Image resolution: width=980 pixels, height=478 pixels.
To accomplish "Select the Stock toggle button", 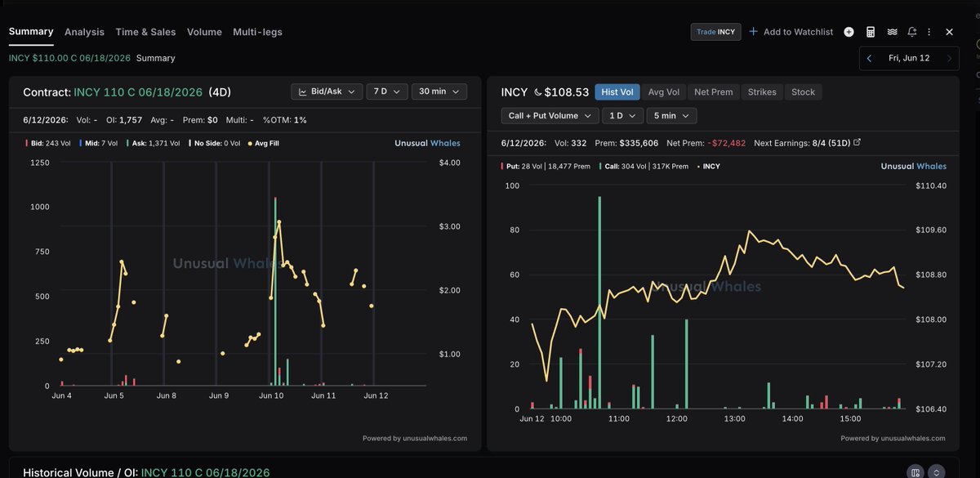I will click(x=803, y=92).
